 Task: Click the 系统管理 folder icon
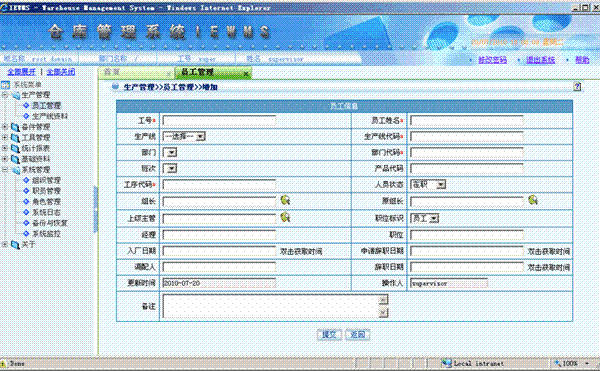coord(16,170)
